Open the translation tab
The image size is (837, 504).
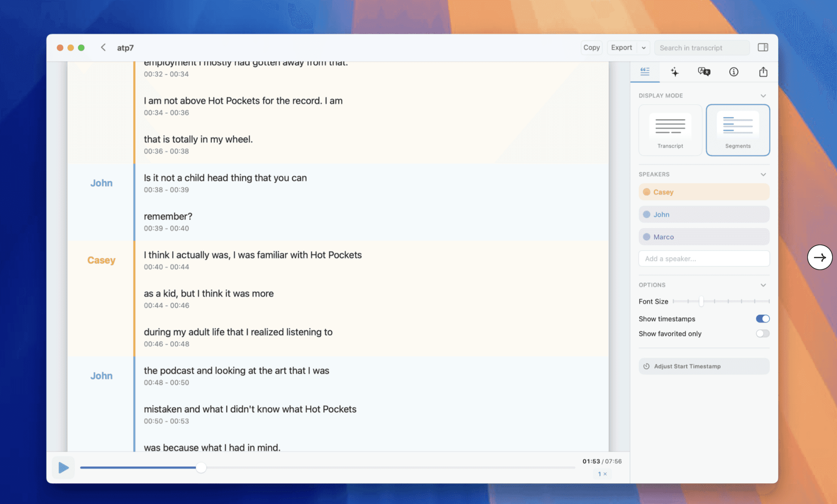click(x=704, y=72)
